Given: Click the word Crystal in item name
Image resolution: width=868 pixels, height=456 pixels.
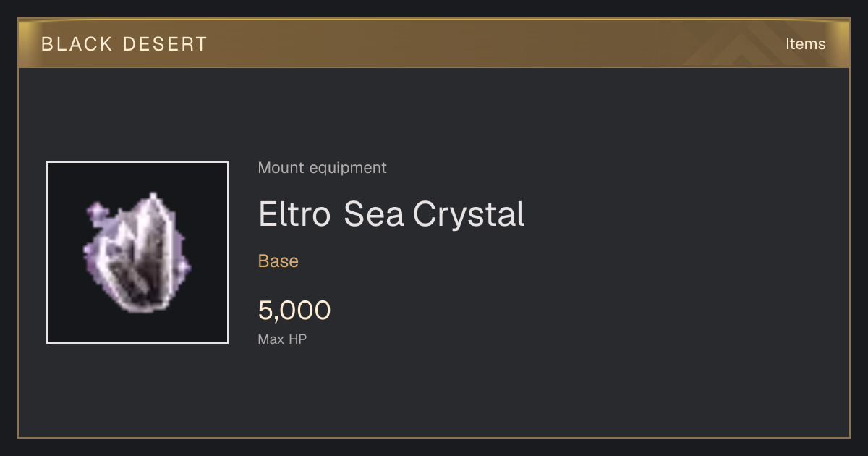Looking at the screenshot, I should pos(469,214).
